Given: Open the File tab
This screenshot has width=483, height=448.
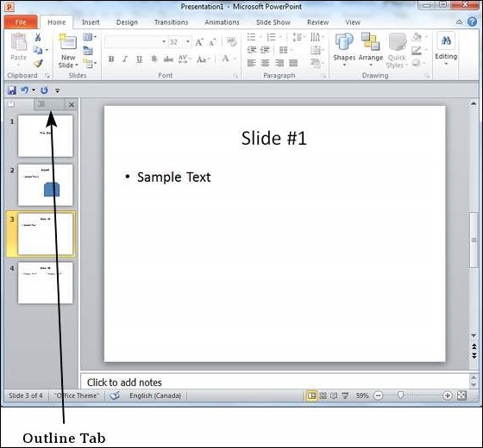Looking at the screenshot, I should click(x=21, y=22).
